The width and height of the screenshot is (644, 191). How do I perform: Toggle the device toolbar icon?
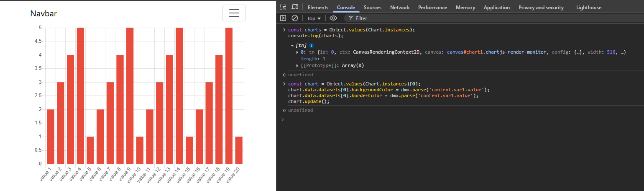coord(295,7)
